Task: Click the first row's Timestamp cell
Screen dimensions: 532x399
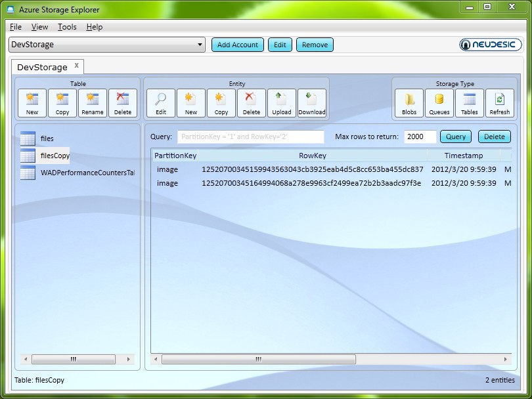Action: tap(464, 169)
